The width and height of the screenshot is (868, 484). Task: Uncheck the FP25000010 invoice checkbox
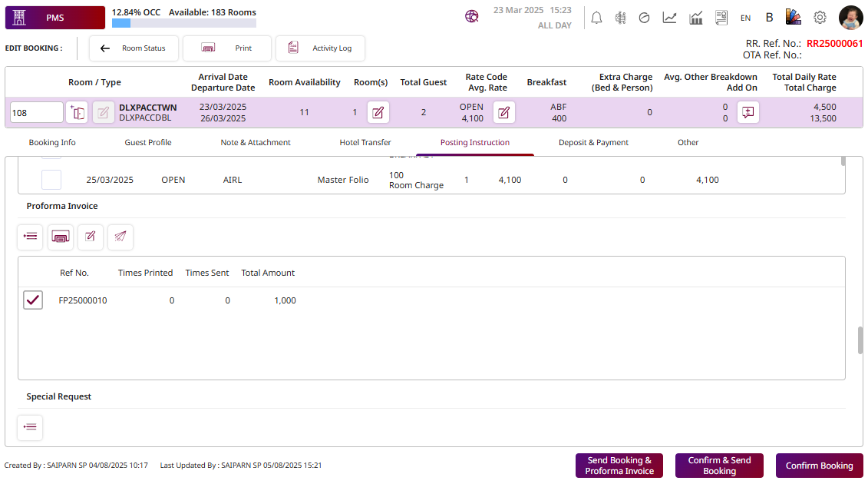33,300
